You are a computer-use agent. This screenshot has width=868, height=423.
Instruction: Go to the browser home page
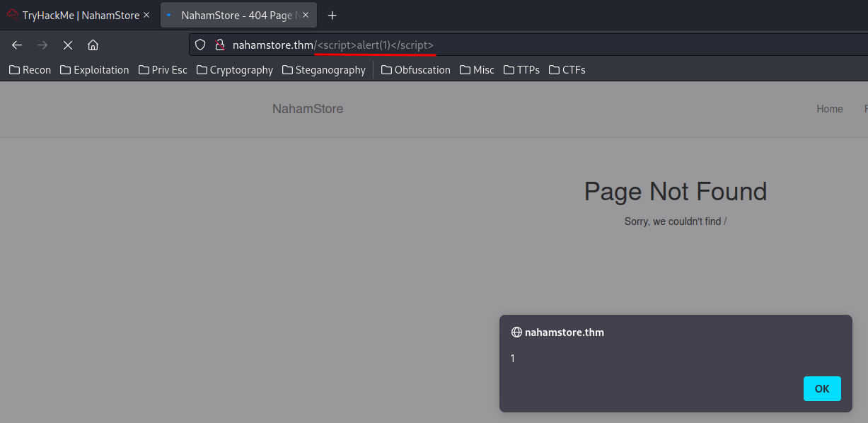click(x=93, y=45)
